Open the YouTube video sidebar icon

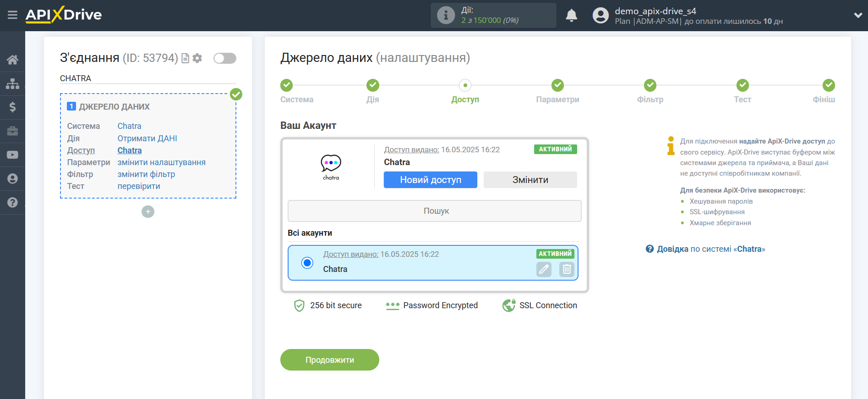[x=12, y=155]
